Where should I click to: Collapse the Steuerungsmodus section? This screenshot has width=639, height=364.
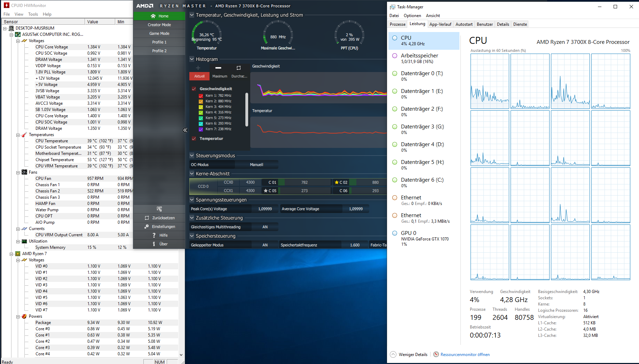(x=192, y=156)
